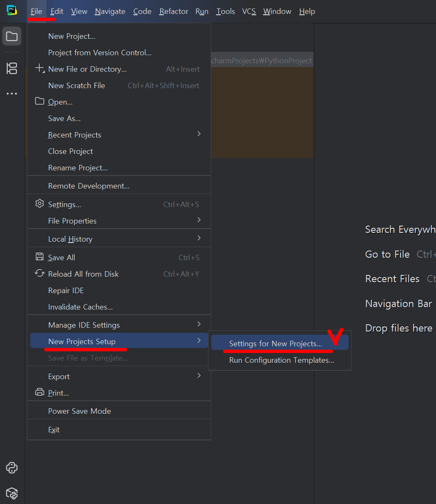Expand the Local History submenu arrow
Screen dimensions: 436x504
pos(199,238)
